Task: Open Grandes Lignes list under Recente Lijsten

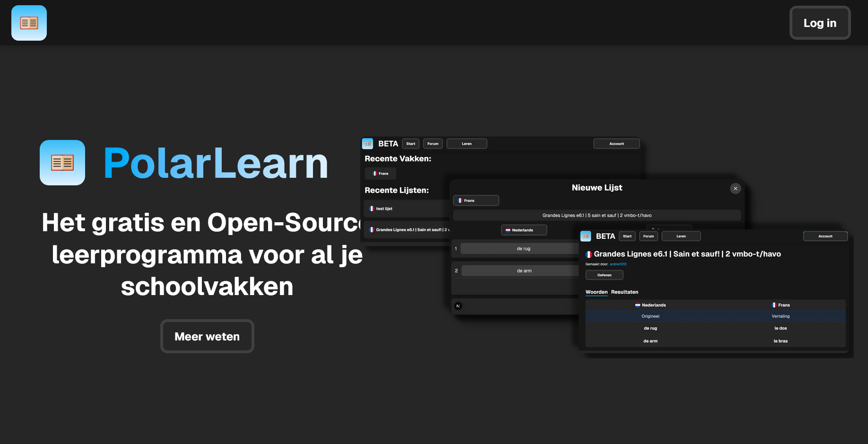Action: click(407, 230)
